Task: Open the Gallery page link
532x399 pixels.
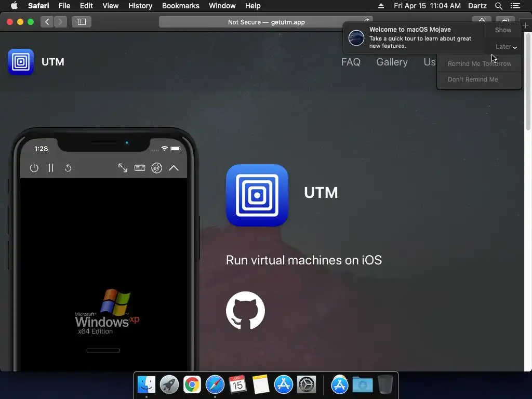Action: point(392,62)
